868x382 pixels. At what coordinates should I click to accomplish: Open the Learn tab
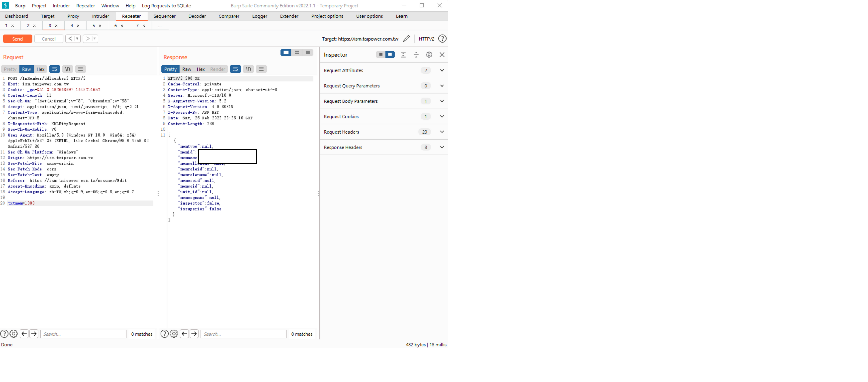tap(402, 16)
